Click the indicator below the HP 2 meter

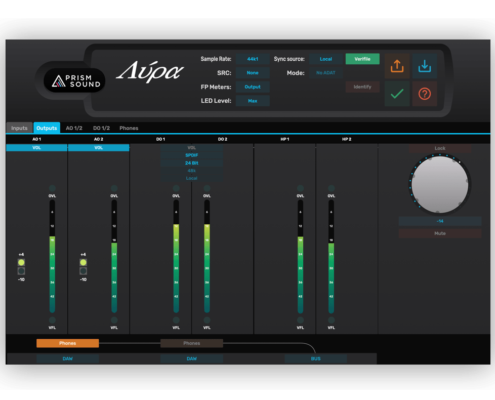[x=331, y=320]
